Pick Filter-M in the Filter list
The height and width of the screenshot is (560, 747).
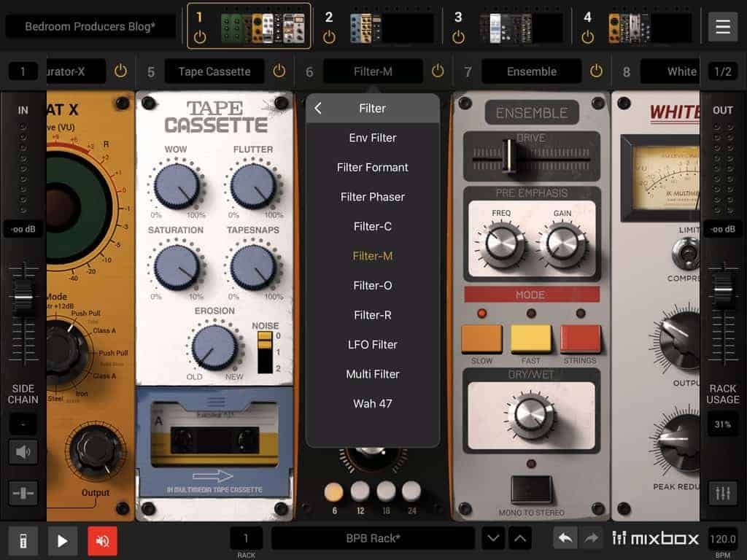coord(373,256)
